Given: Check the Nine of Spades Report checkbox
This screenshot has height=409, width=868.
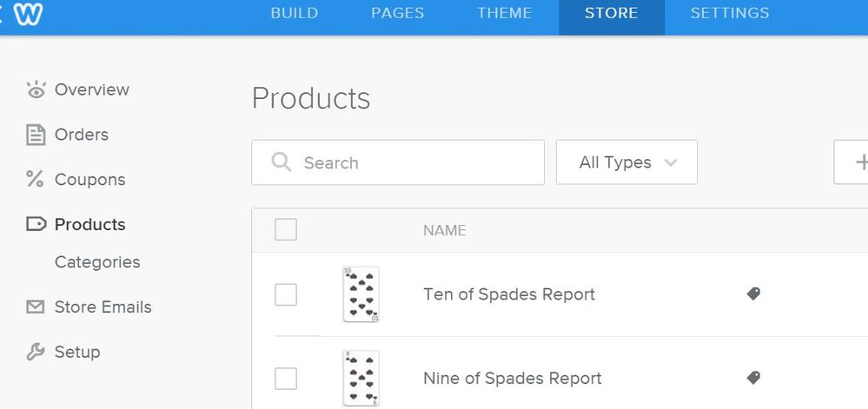Looking at the screenshot, I should coord(286,379).
